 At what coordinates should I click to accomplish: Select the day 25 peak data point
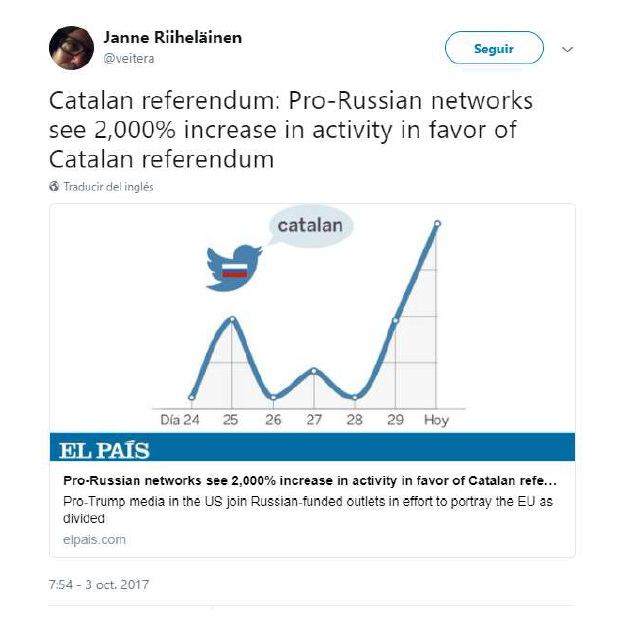point(232,319)
